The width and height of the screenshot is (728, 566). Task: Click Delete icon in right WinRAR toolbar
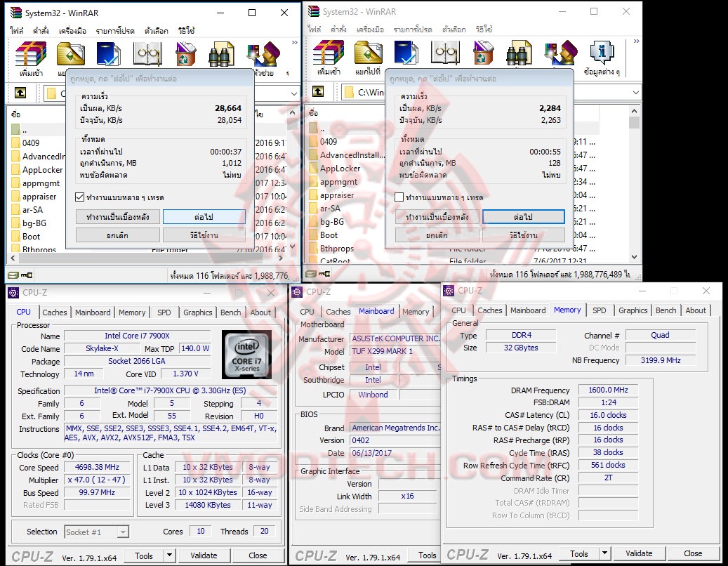coord(483,53)
